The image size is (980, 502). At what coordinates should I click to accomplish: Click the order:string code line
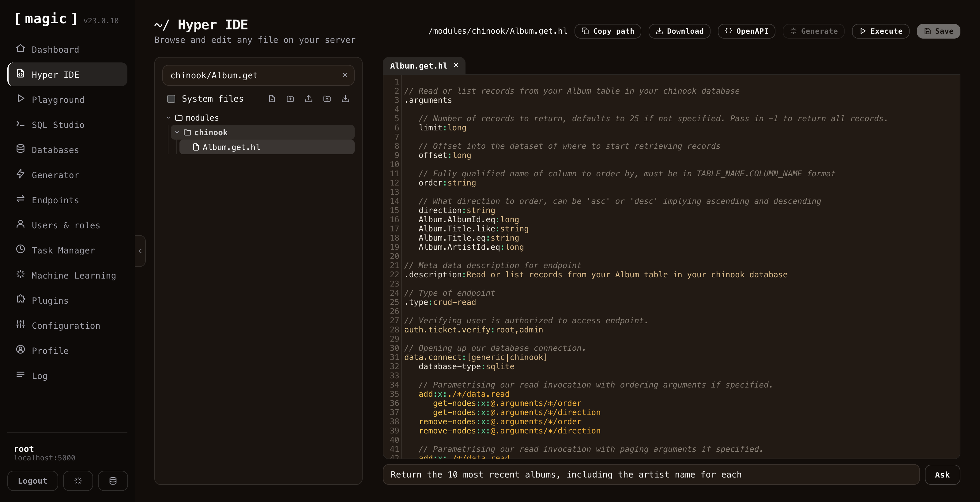point(447,183)
